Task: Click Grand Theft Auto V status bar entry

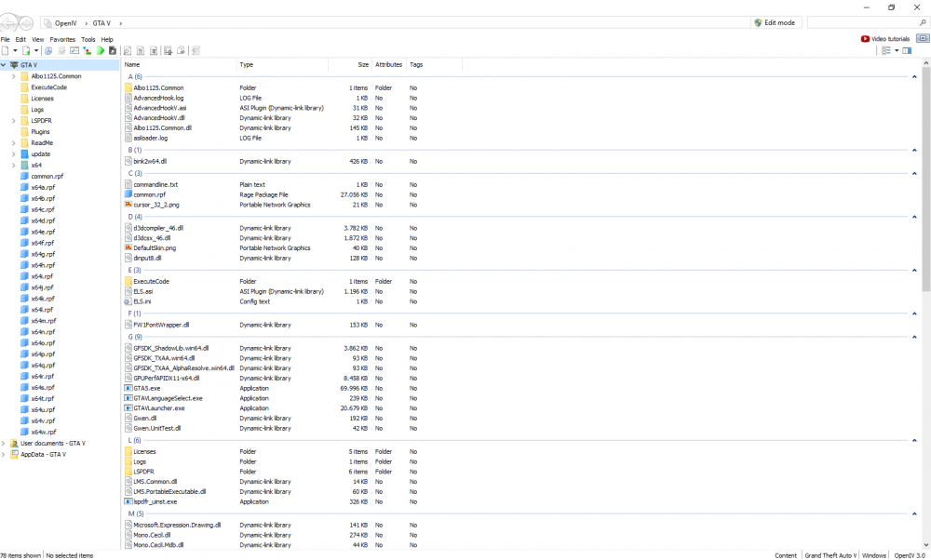Action: pos(830,555)
